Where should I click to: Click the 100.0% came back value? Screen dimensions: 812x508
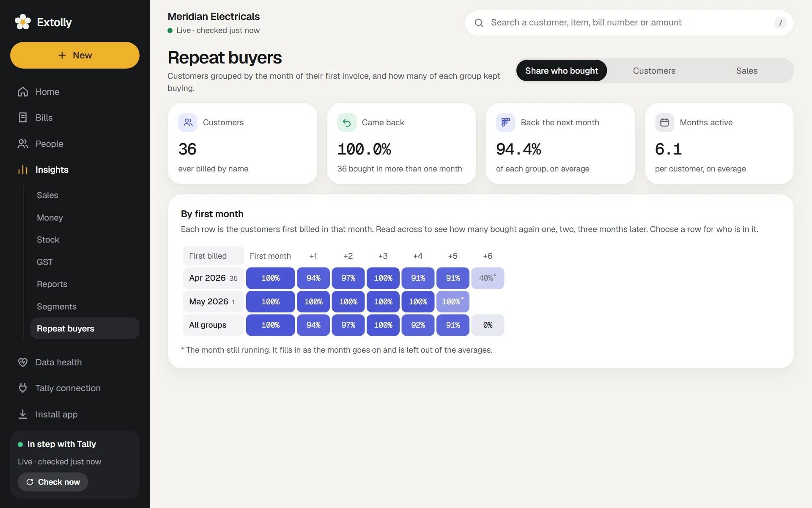coord(364,149)
